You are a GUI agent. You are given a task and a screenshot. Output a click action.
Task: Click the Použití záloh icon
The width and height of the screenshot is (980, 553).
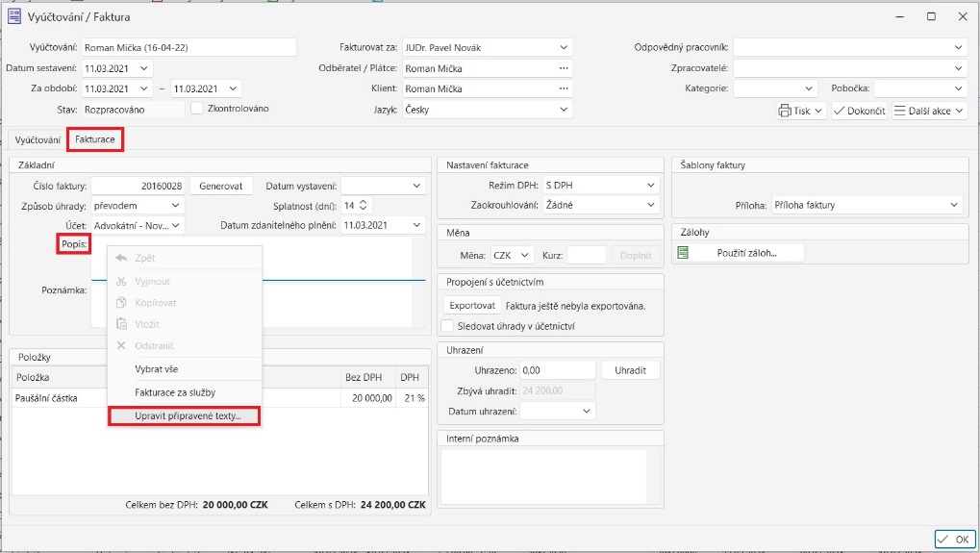[683, 253]
